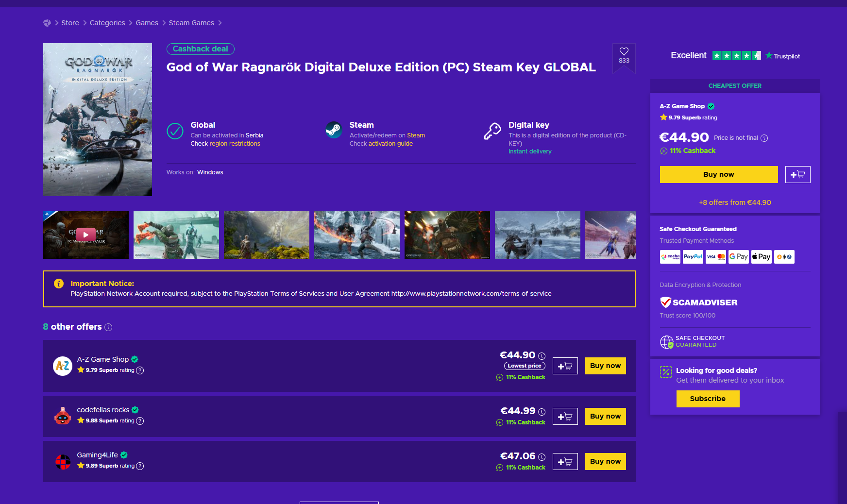Open A-Z Game Shop seller in cheapest offer
This screenshot has height=504, width=847.
tap(682, 106)
